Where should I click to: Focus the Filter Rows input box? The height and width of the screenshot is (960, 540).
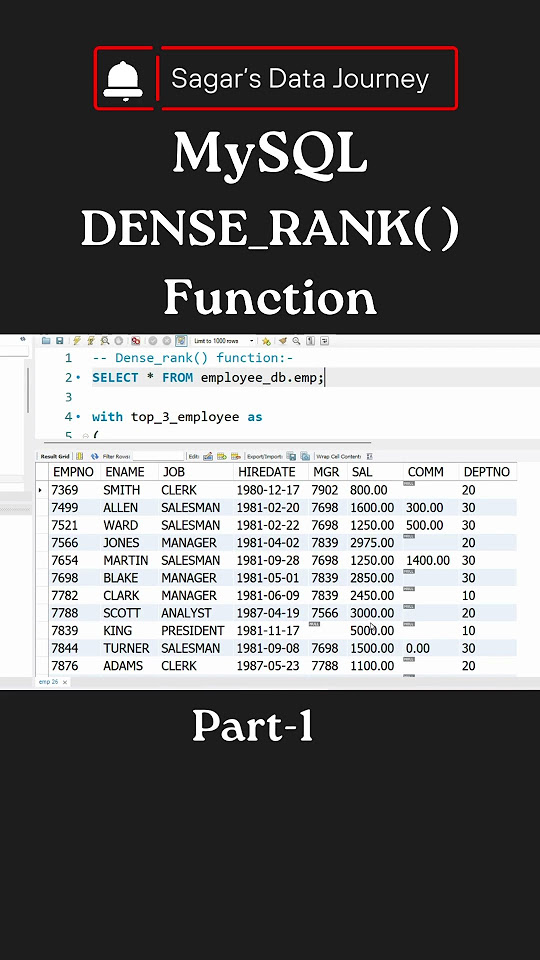point(158,456)
